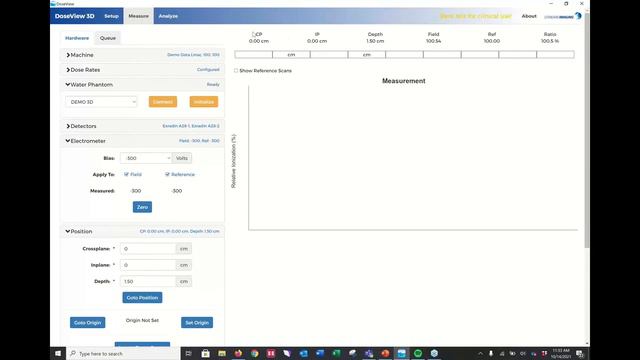Open Spotify from the taskbar
640x360 pixels.
(x=418, y=353)
